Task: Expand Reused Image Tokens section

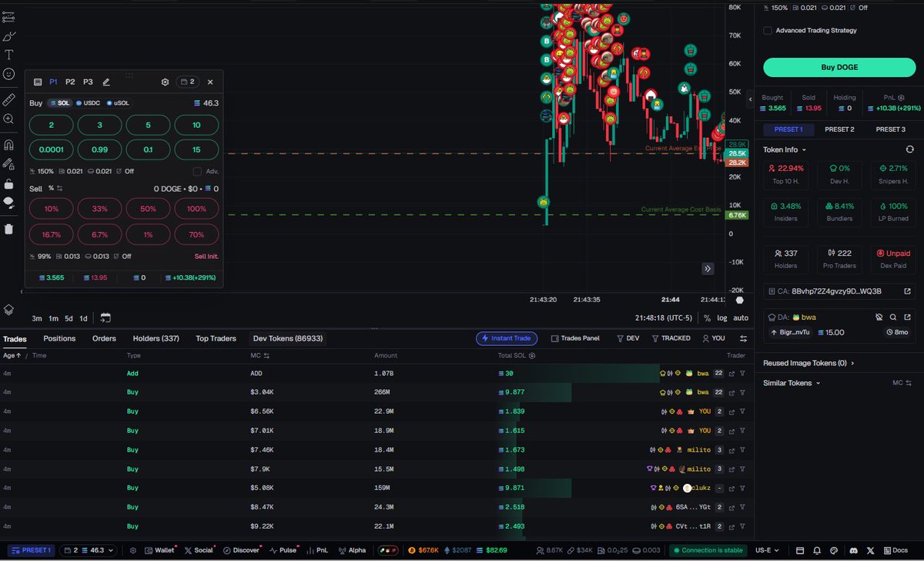Action: [808, 363]
